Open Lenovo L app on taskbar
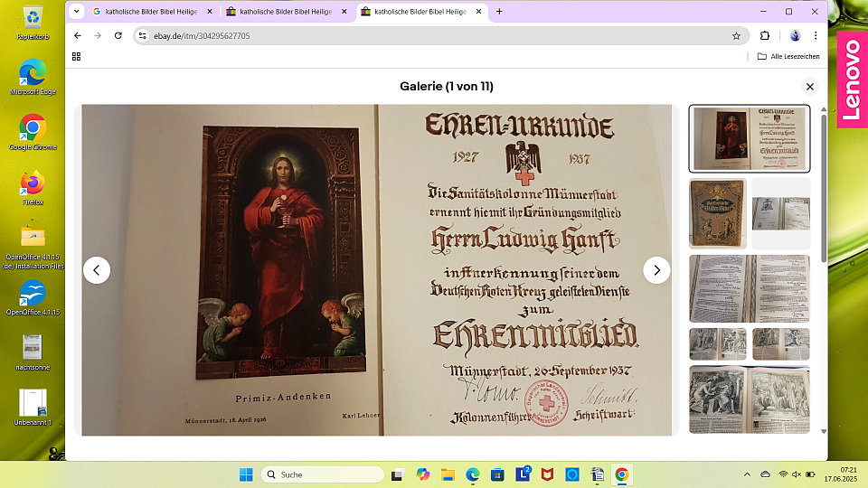Image resolution: width=868 pixels, height=488 pixels. pyautogui.click(x=523, y=474)
